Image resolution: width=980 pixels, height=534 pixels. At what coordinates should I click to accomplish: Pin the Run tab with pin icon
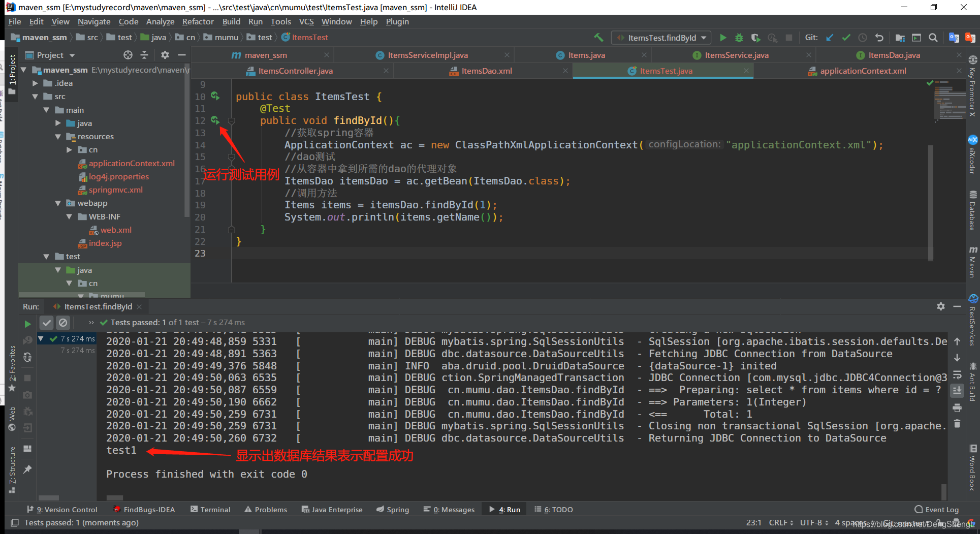tap(27, 469)
